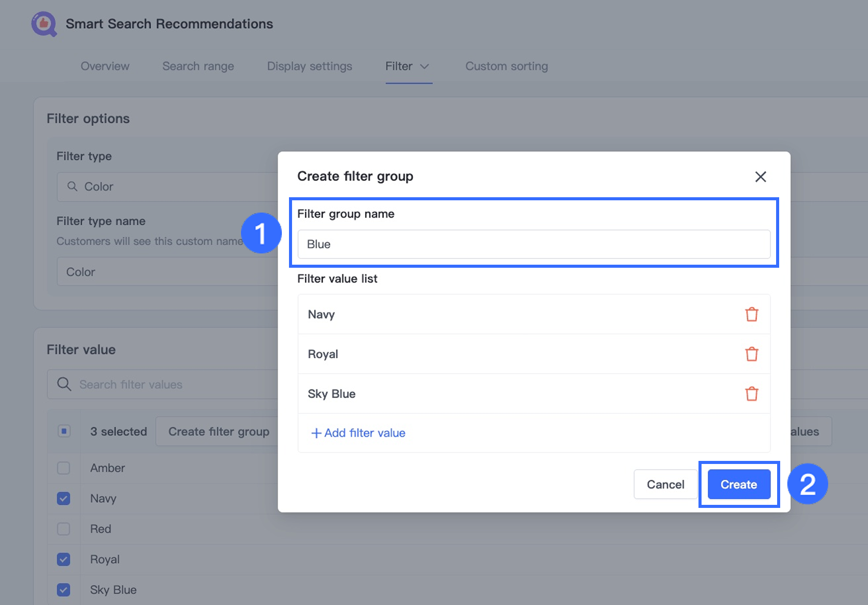Click the trash icon beside Sky Blue
This screenshot has height=605, width=868.
pyautogui.click(x=751, y=394)
